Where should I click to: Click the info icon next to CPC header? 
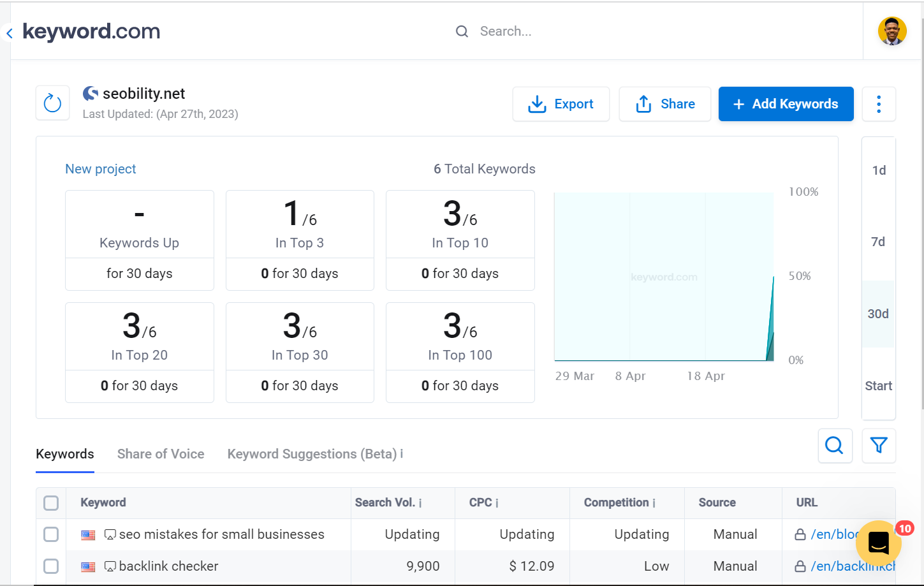(497, 502)
